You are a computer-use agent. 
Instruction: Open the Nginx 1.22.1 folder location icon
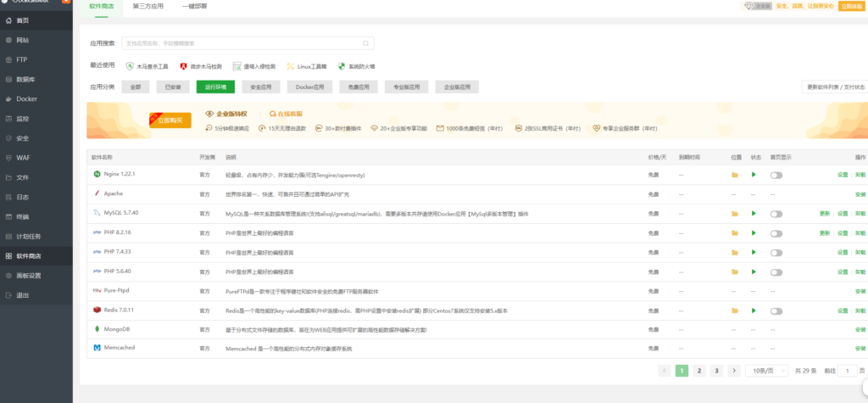click(735, 175)
